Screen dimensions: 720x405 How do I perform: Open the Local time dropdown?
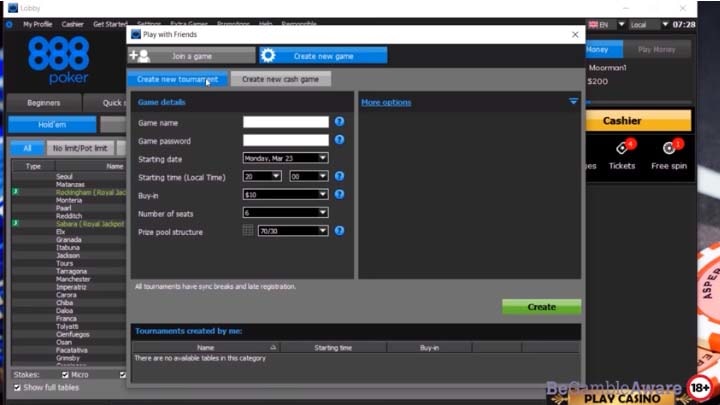(649, 25)
